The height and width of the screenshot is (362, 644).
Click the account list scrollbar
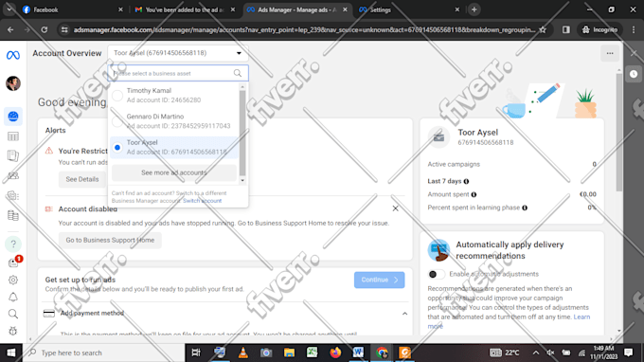click(242, 134)
